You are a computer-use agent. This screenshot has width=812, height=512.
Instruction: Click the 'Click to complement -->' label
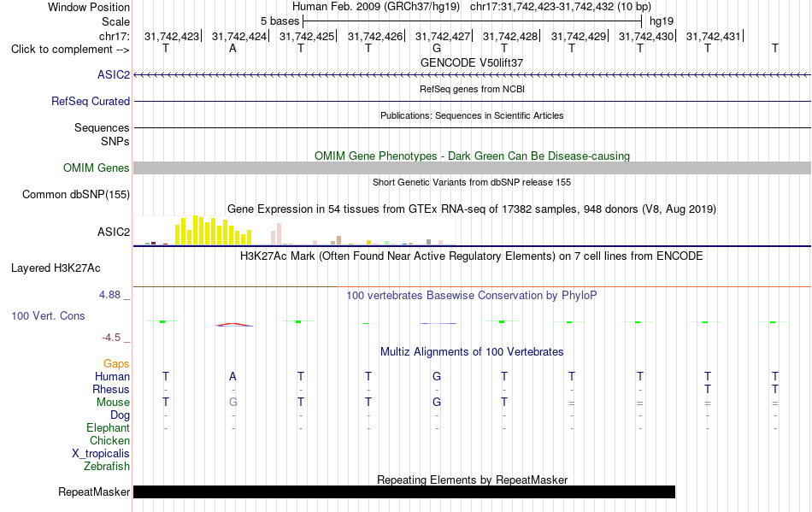pyautogui.click(x=70, y=50)
